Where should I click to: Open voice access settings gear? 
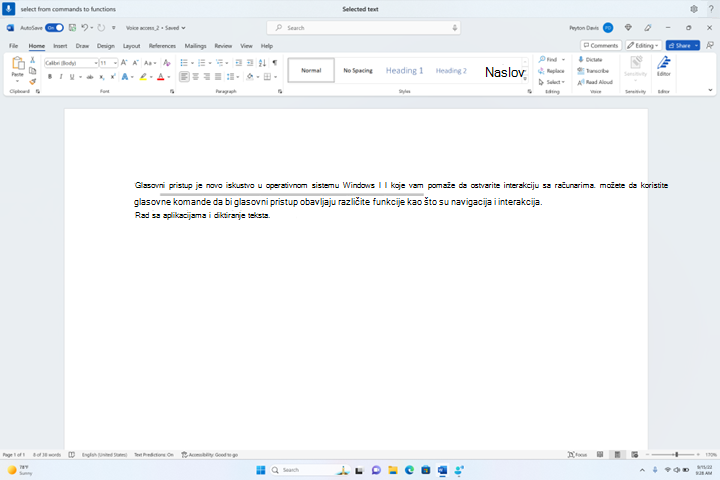(694, 9)
